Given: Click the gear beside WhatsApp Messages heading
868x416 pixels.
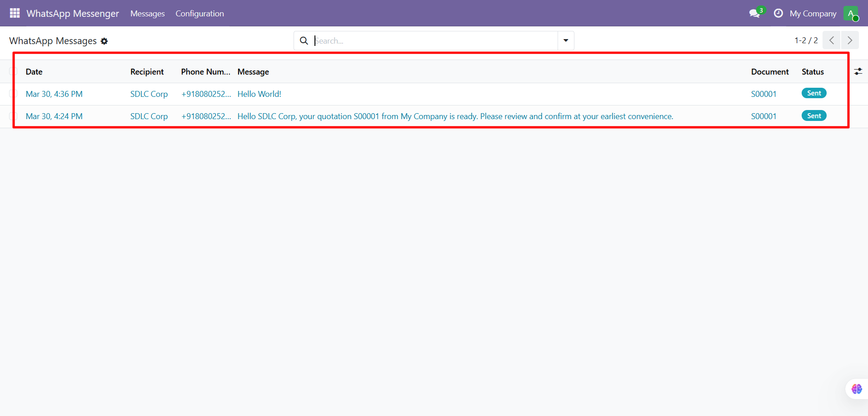Looking at the screenshot, I should tap(105, 41).
